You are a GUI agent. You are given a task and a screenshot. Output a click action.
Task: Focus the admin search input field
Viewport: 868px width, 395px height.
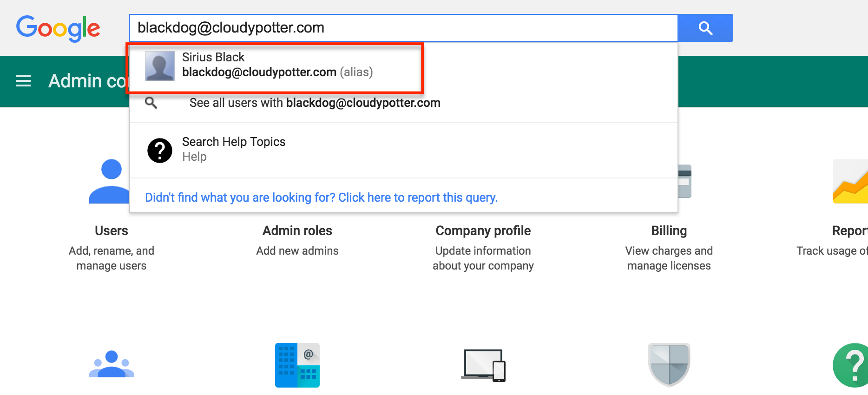(403, 28)
